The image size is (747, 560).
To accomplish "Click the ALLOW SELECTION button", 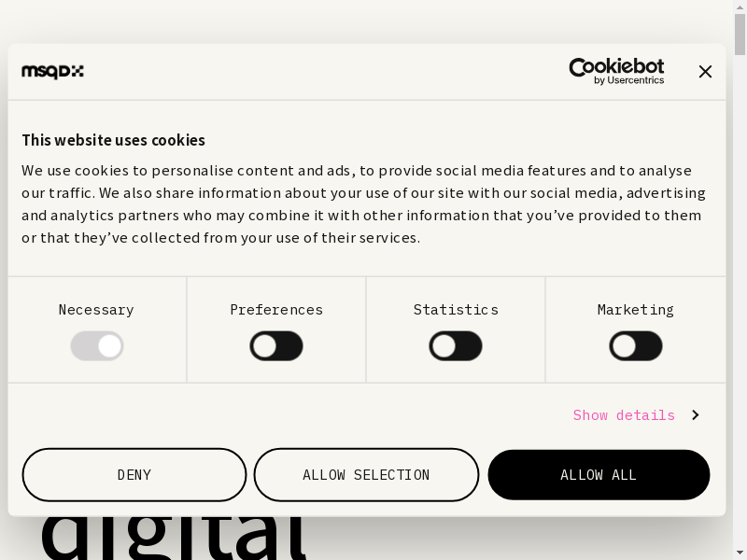I will click(366, 475).
